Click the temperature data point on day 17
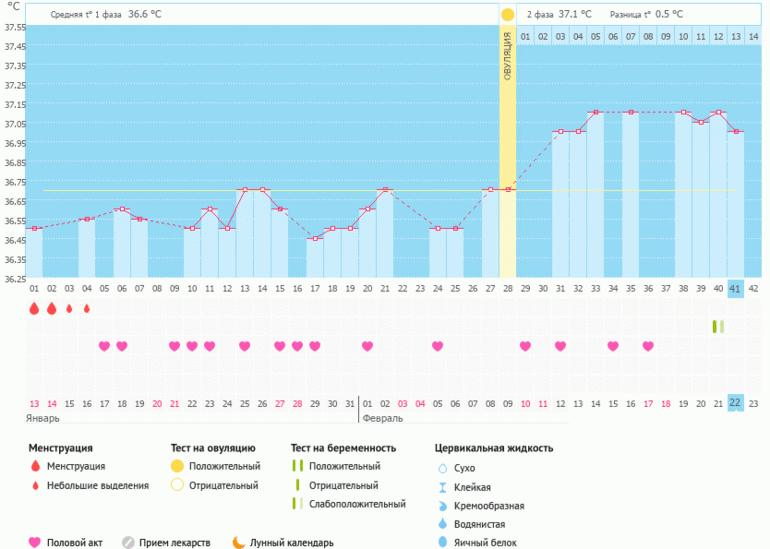Screen dimensions: 770x549 [315, 238]
